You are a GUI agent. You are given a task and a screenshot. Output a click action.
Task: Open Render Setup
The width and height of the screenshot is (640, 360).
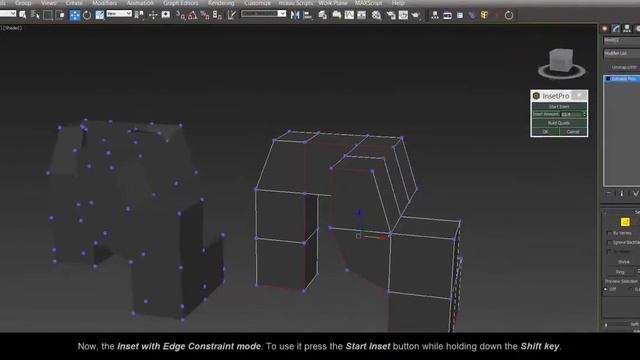tap(391, 15)
